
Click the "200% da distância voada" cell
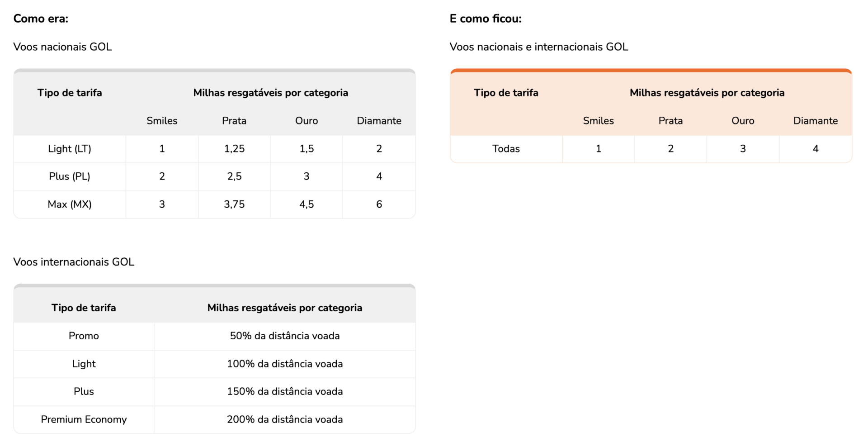click(x=285, y=420)
